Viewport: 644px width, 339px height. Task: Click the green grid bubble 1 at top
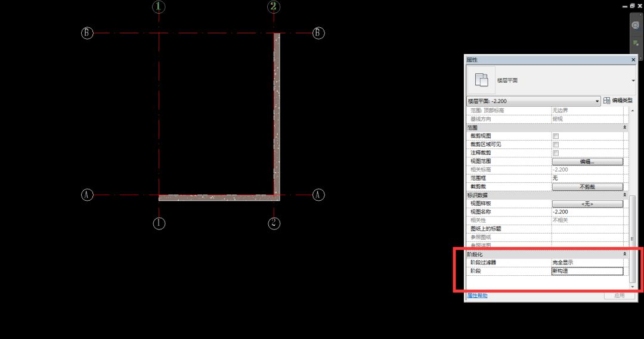click(159, 7)
